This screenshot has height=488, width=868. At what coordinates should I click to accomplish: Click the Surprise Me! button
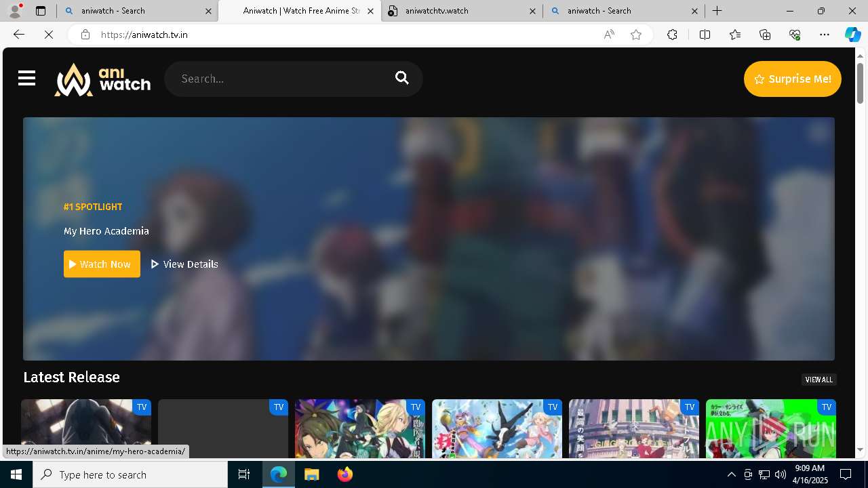point(792,79)
